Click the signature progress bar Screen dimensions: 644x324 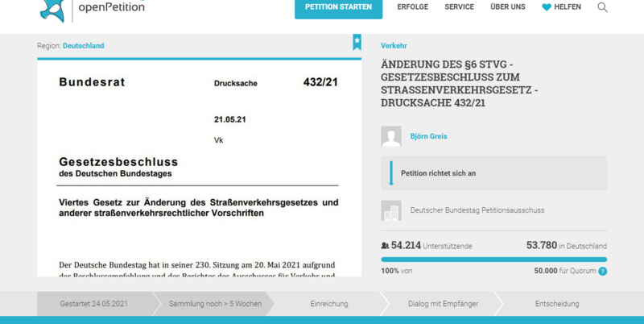[494, 260]
